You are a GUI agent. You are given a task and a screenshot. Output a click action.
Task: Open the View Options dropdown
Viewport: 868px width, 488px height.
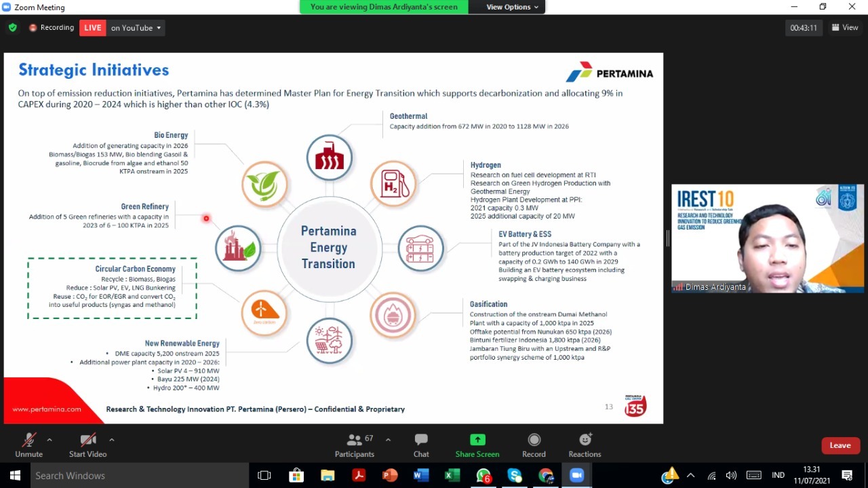[512, 7]
